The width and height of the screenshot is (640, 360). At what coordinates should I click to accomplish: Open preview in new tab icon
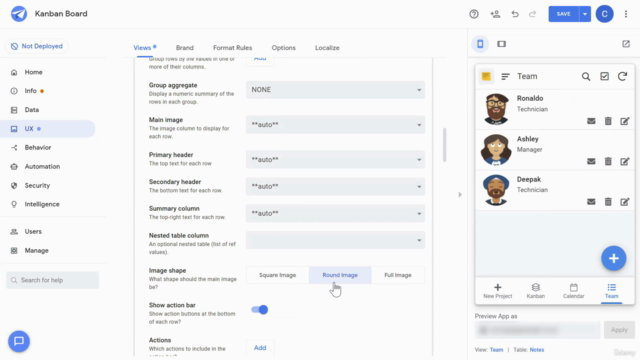point(626,44)
